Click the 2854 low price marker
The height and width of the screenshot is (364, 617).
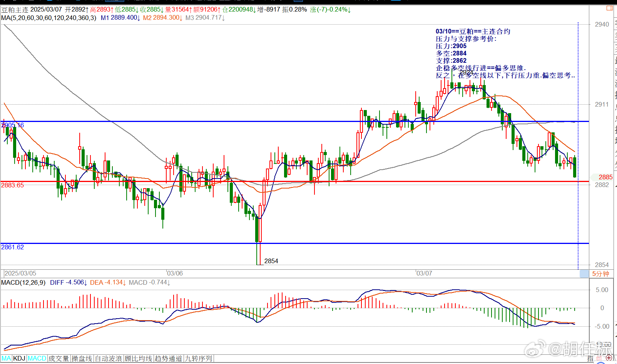tap(271, 261)
